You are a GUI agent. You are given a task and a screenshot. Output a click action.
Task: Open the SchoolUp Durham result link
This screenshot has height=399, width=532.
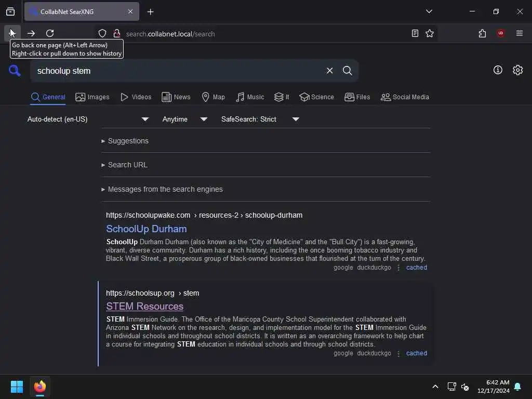tap(146, 229)
